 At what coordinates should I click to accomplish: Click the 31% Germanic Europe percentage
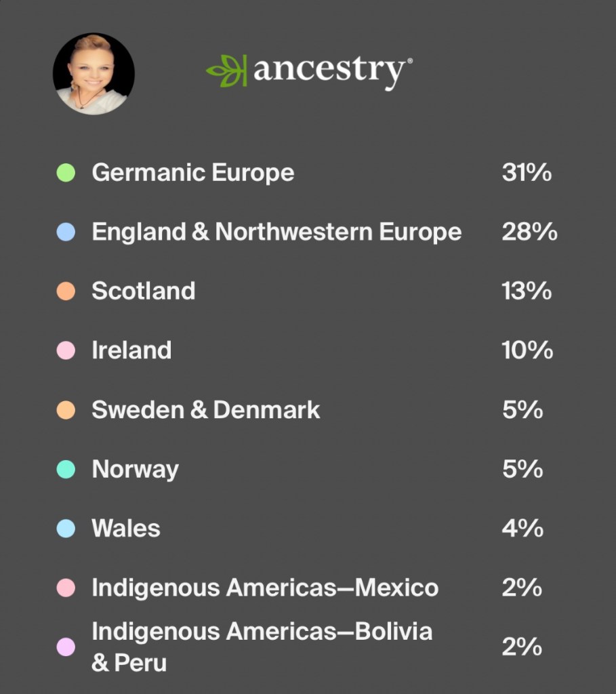(x=527, y=173)
